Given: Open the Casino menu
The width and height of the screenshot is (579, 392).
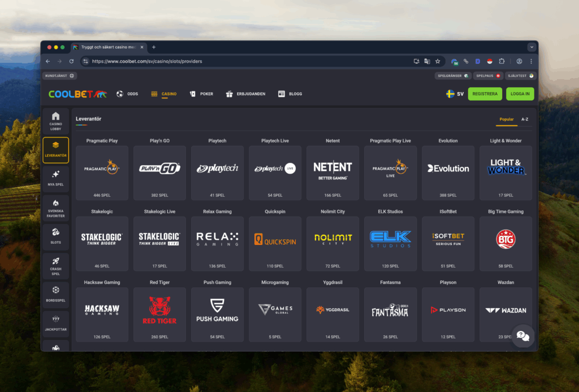Looking at the screenshot, I should coord(163,94).
